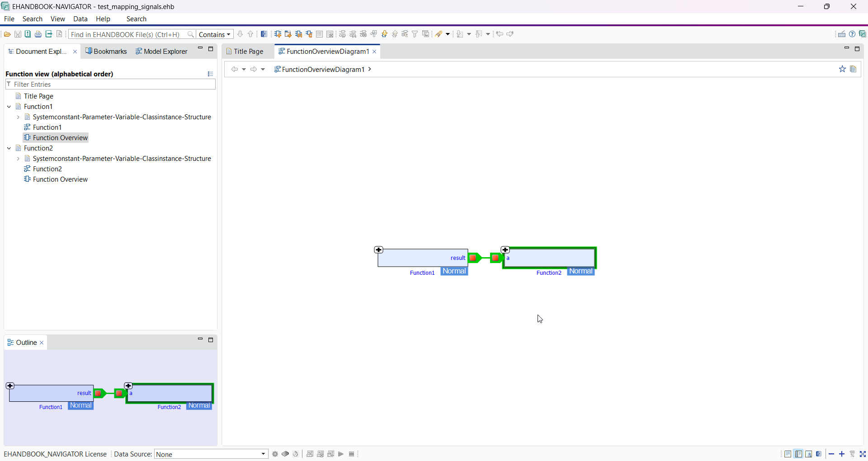Click the open file folder icon
Viewport: 868px width, 461px height.
click(7, 34)
